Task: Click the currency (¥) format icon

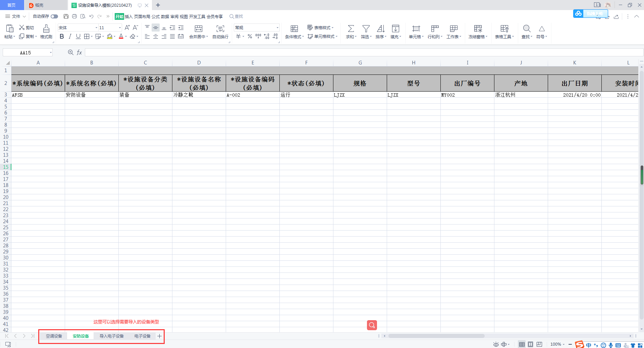Action: [x=238, y=37]
